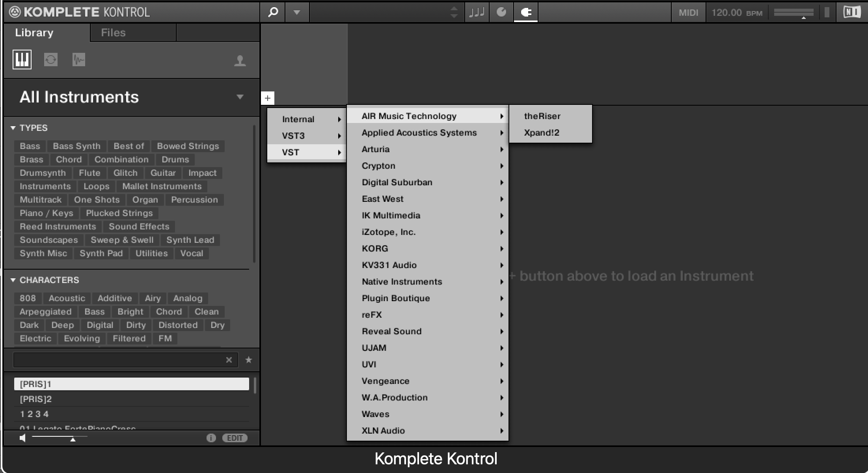
Task: Click the preset search input field
Action: click(x=118, y=359)
